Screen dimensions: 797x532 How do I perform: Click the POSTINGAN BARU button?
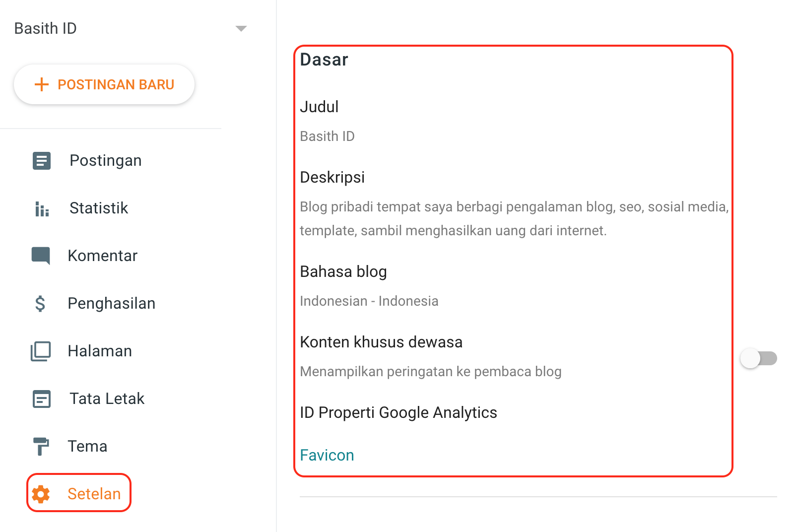(104, 84)
